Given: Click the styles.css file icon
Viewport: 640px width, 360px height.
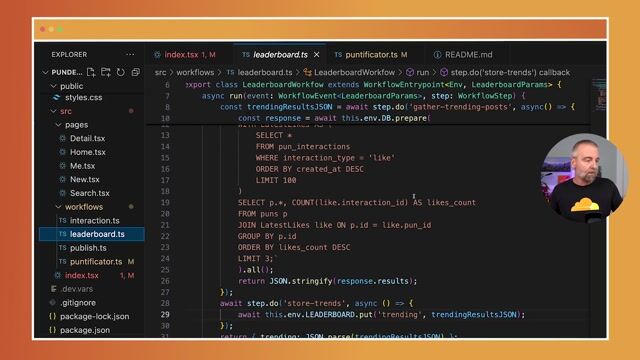Looking at the screenshot, I should 57,98.
